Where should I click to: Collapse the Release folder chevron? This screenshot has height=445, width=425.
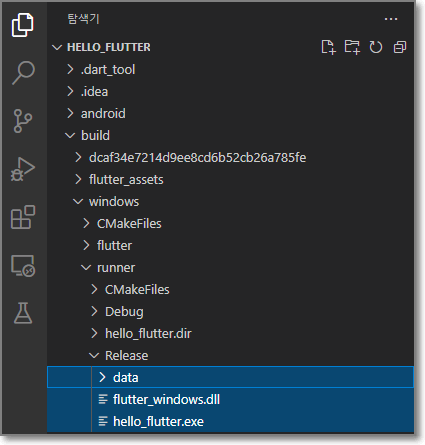(x=94, y=355)
